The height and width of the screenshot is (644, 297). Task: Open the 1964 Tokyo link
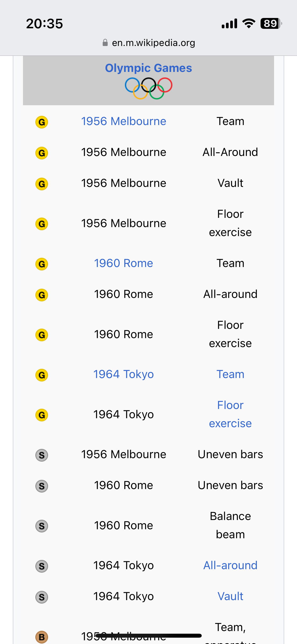[124, 375]
